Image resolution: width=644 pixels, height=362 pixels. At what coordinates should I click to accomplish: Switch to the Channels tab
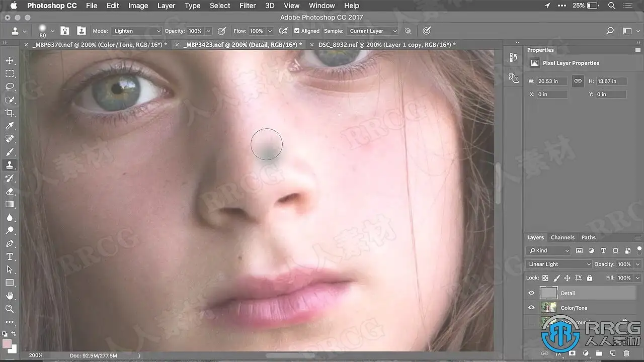[x=562, y=238]
